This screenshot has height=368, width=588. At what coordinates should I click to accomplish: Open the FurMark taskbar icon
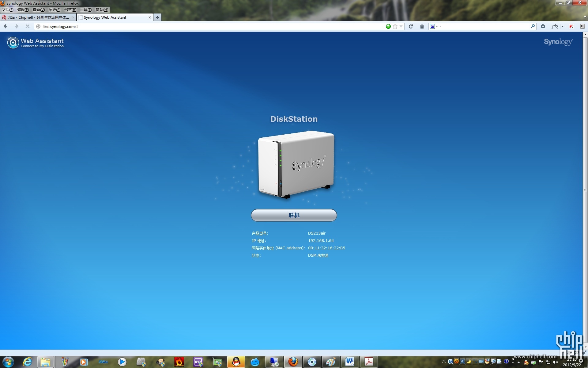point(179,362)
